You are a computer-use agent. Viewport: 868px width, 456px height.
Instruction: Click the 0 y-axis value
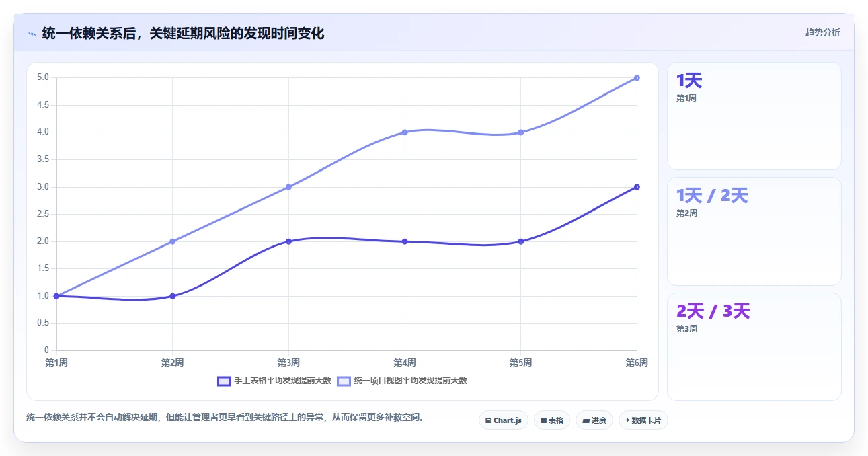coord(47,350)
